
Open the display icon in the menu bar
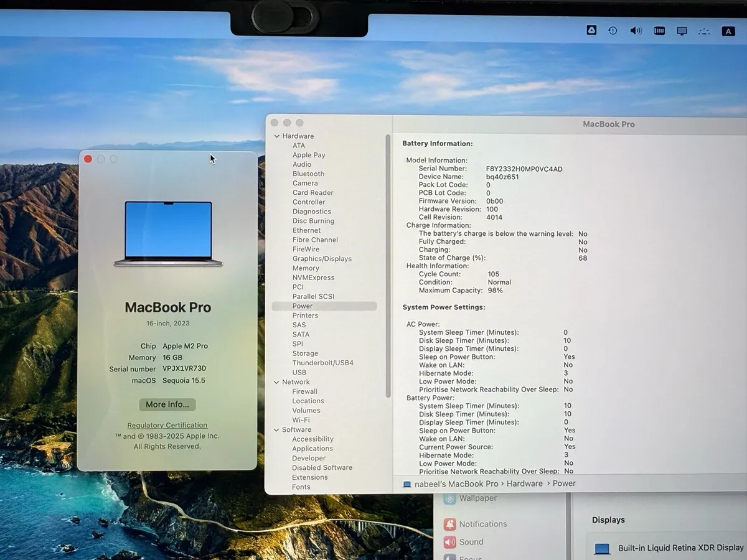[682, 31]
